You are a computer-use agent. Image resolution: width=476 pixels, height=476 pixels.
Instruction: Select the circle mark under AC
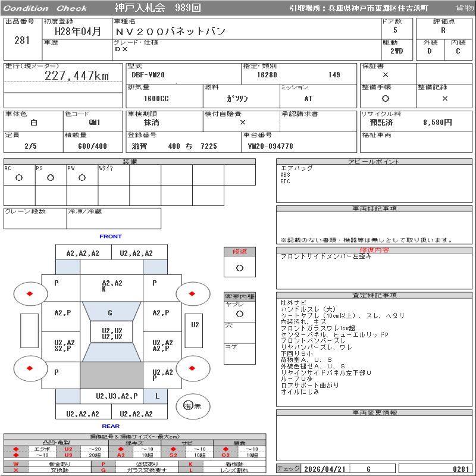(19, 177)
